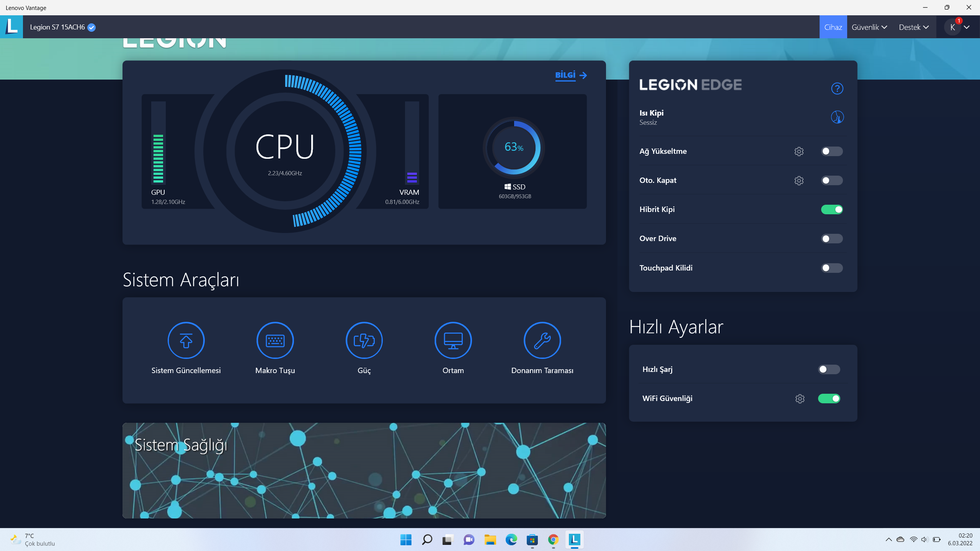Click Legion S7 15ACH6 device name
The image size is (980, 551).
[x=57, y=27]
